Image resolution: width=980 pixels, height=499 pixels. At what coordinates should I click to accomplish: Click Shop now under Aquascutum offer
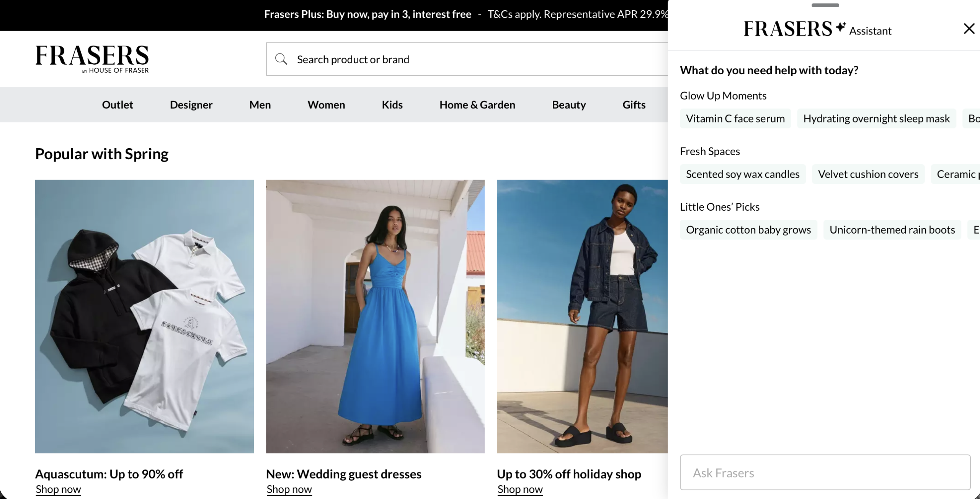[x=58, y=489]
